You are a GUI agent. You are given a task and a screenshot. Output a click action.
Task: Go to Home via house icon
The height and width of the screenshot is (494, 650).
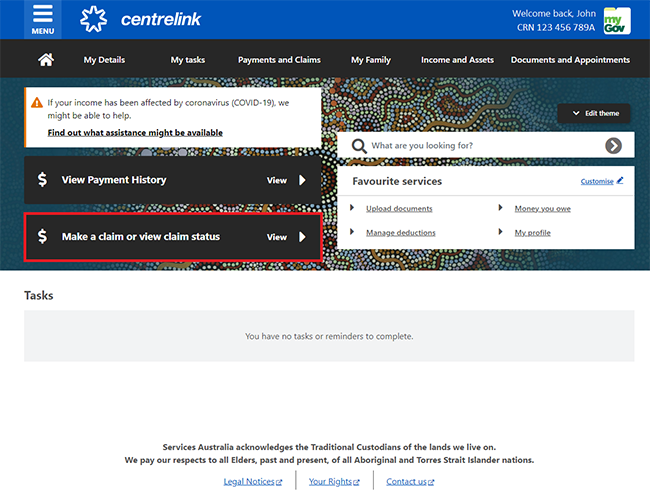tap(46, 60)
